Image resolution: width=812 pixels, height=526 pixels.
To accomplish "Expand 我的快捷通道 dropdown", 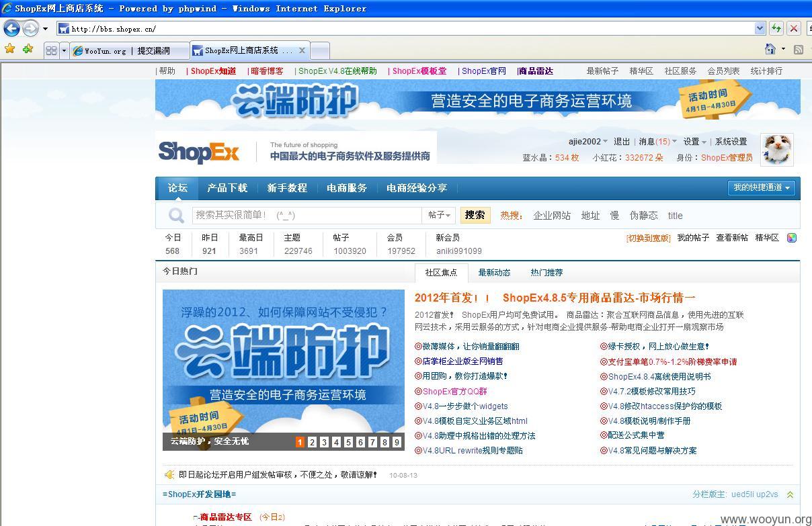I will point(762,187).
